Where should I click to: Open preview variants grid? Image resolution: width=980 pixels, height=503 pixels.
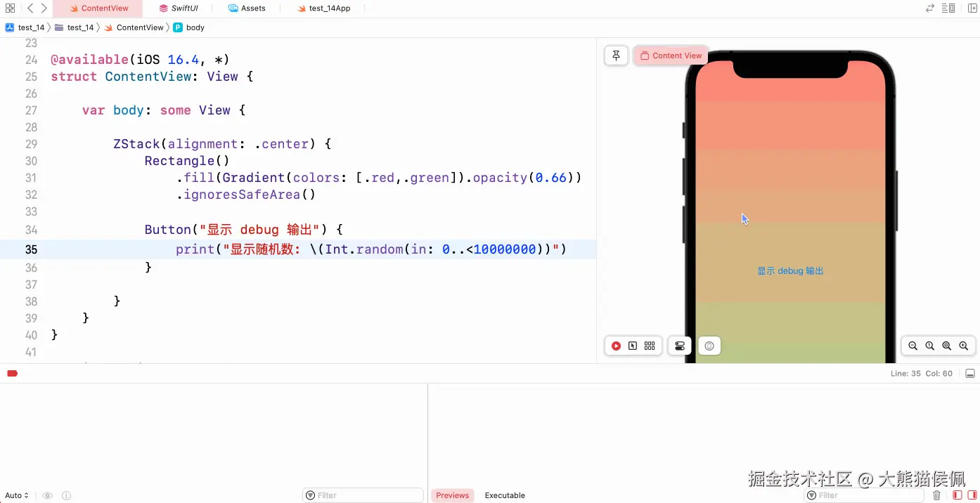(650, 346)
